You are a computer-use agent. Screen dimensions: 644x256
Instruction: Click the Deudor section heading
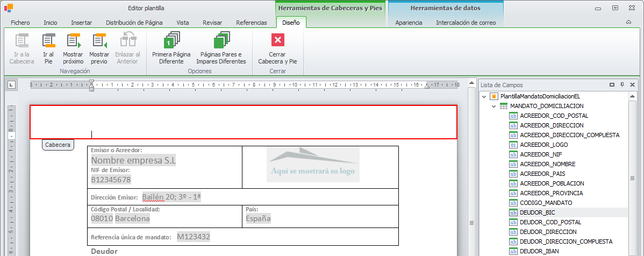tap(104, 251)
